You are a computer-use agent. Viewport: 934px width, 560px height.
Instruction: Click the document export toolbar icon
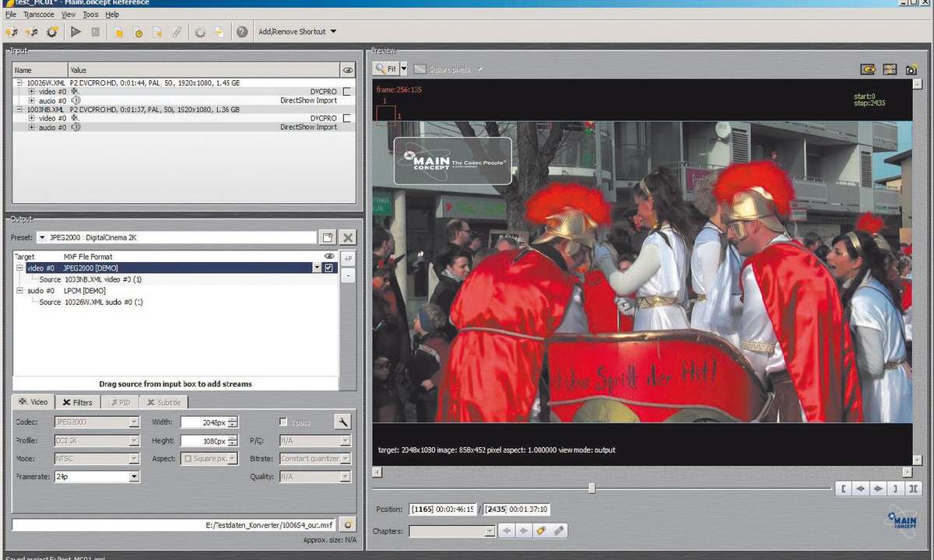(219, 32)
